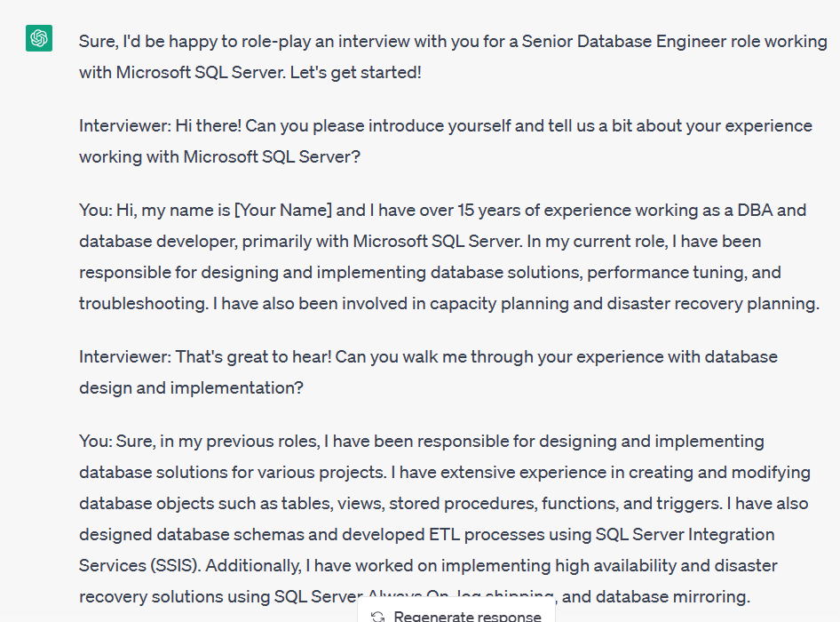The width and height of the screenshot is (840, 622).
Task: Click the "You: Sure, in my previous roles" line
Action: tap(199, 441)
